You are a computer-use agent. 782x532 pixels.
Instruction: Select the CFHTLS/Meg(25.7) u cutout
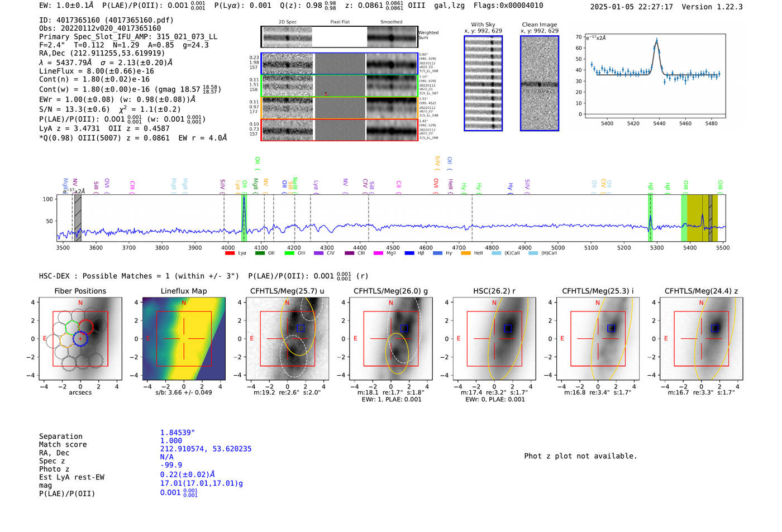[287, 339]
